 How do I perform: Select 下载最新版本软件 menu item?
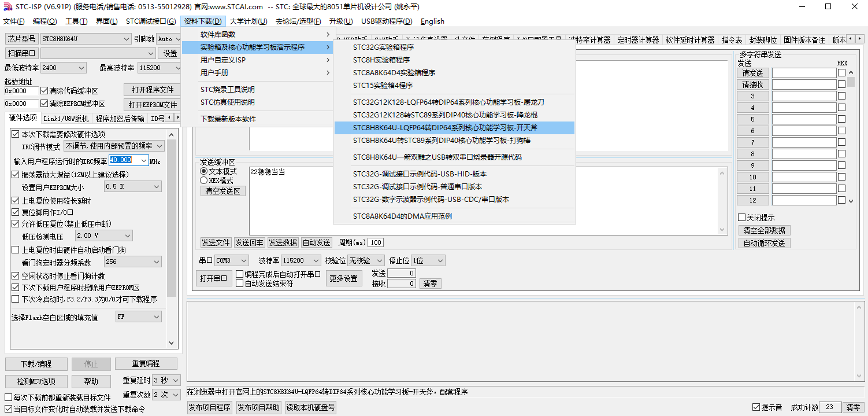(257, 119)
